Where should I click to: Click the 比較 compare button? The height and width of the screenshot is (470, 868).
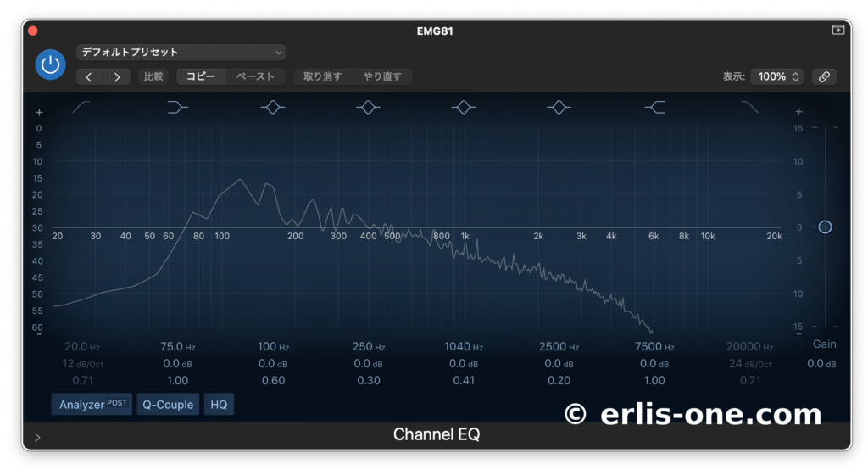point(153,76)
